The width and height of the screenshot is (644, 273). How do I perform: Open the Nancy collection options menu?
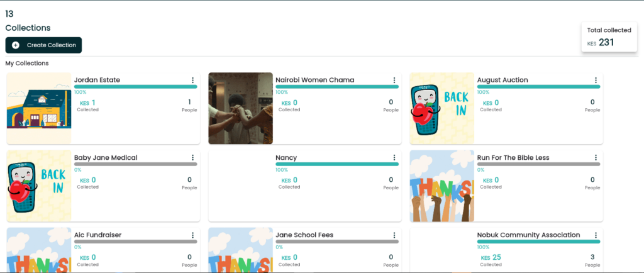coord(394,158)
